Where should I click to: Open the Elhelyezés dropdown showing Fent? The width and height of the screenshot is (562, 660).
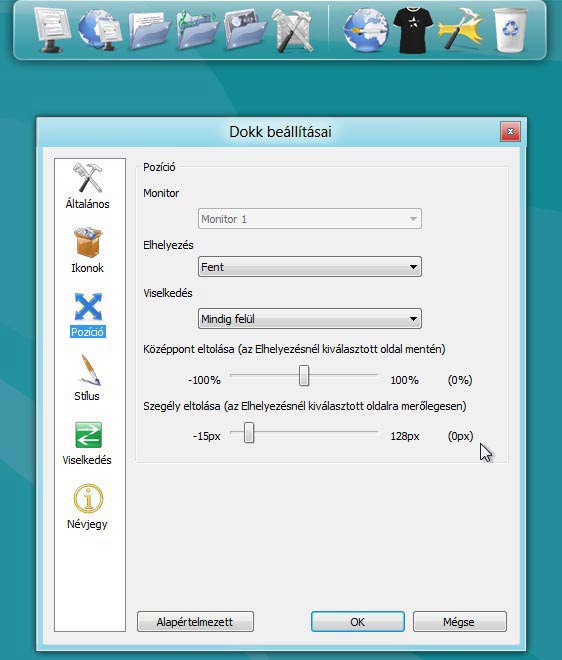click(310, 267)
